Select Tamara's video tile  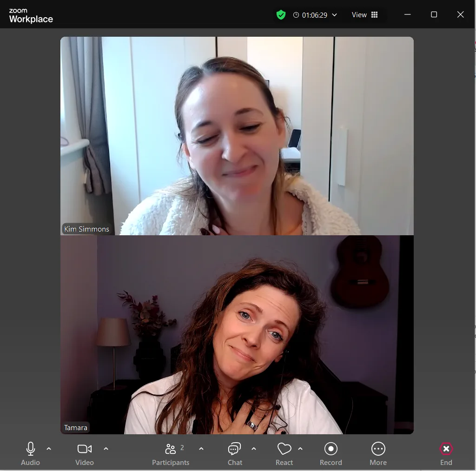click(x=237, y=334)
